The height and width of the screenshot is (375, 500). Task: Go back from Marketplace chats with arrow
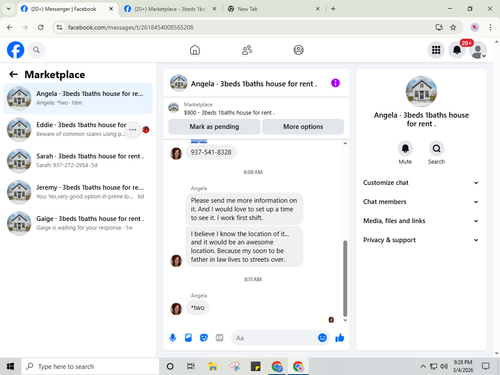click(13, 74)
